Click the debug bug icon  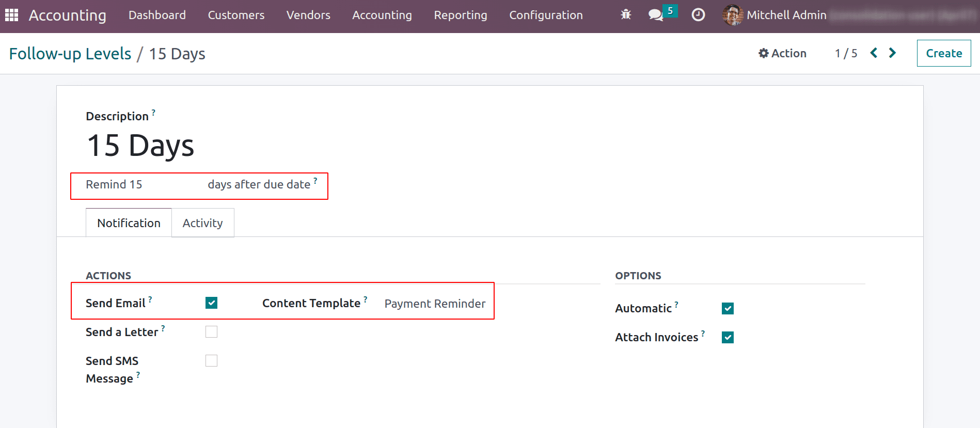[x=626, y=14]
